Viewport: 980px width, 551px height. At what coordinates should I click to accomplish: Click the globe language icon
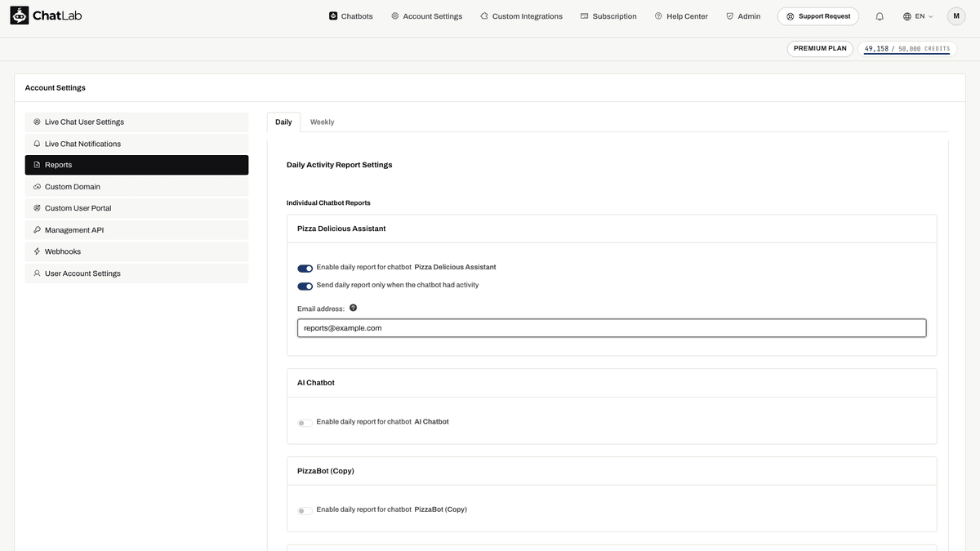click(907, 16)
